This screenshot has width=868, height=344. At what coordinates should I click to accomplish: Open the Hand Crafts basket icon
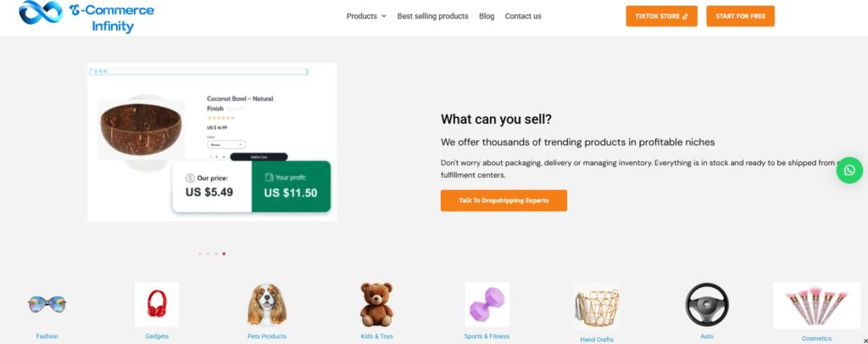click(597, 306)
